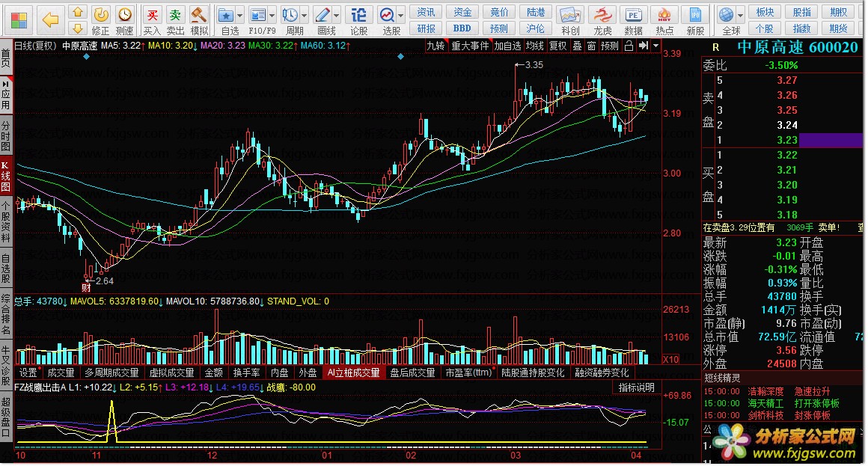The width and height of the screenshot is (868, 466).
Task: Click the 研报 toolbar button
Action: click(x=426, y=28)
